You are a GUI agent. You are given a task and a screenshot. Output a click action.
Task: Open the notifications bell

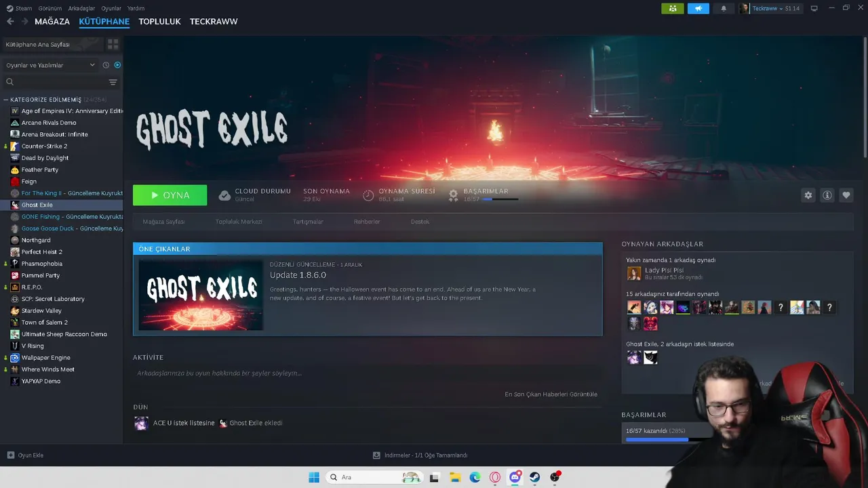coord(724,8)
